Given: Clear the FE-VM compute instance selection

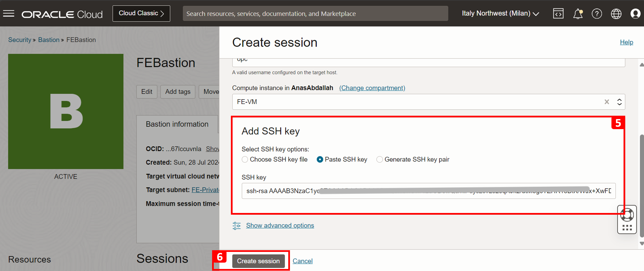Looking at the screenshot, I should [607, 102].
